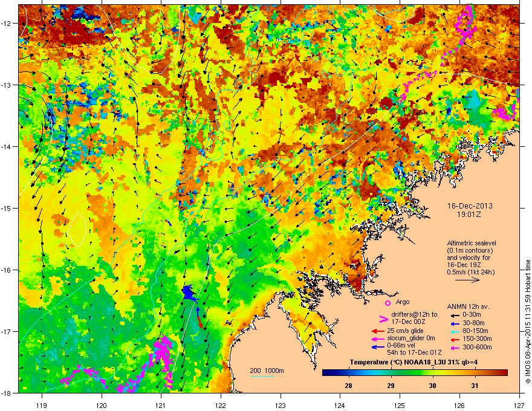Click the '29' color bar tick label
This screenshot has width=532, height=411.
tap(391, 386)
